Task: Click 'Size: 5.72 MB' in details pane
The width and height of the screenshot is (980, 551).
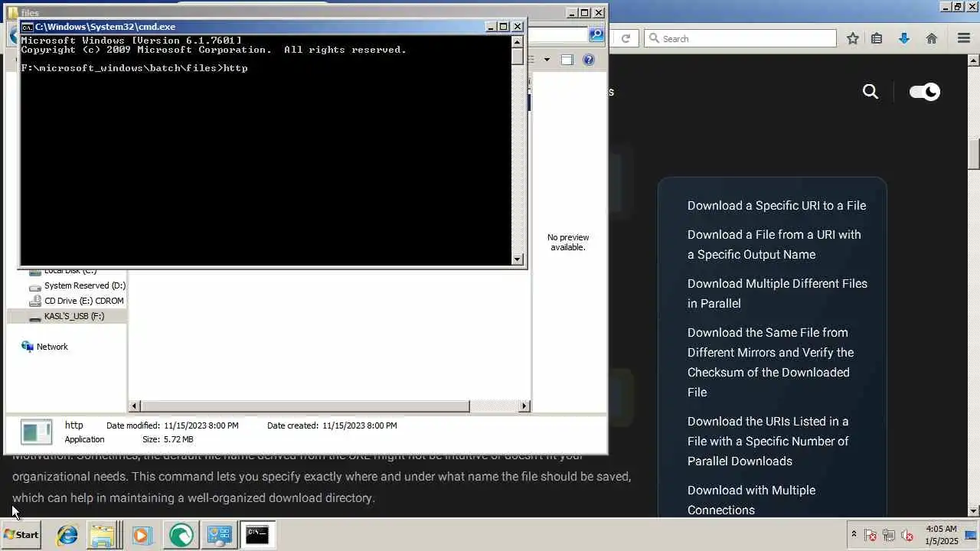Action: coord(168,439)
